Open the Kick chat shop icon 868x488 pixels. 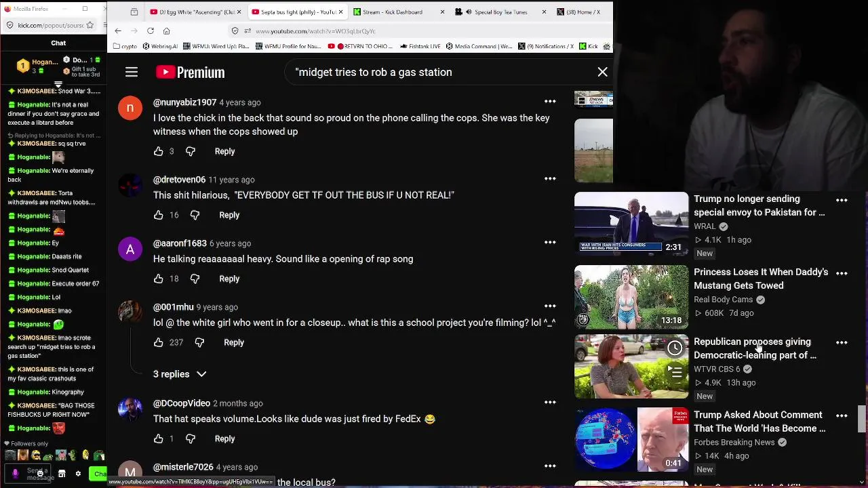[x=62, y=474]
